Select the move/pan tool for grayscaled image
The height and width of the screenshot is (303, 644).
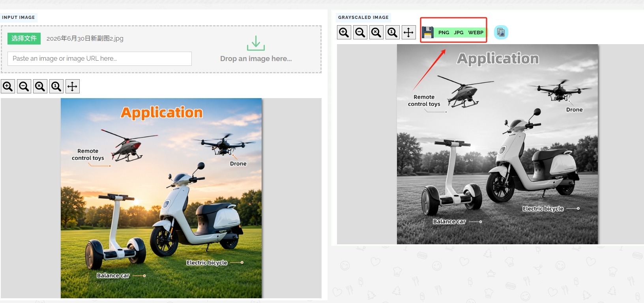409,32
